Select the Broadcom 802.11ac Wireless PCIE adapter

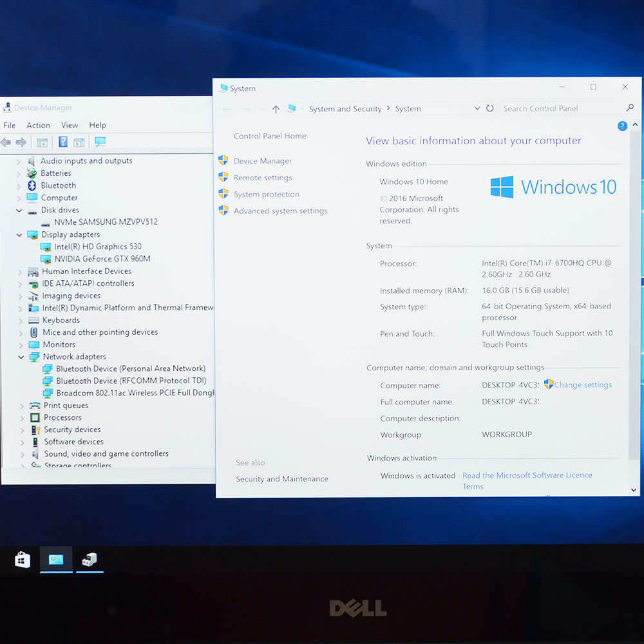135,393
